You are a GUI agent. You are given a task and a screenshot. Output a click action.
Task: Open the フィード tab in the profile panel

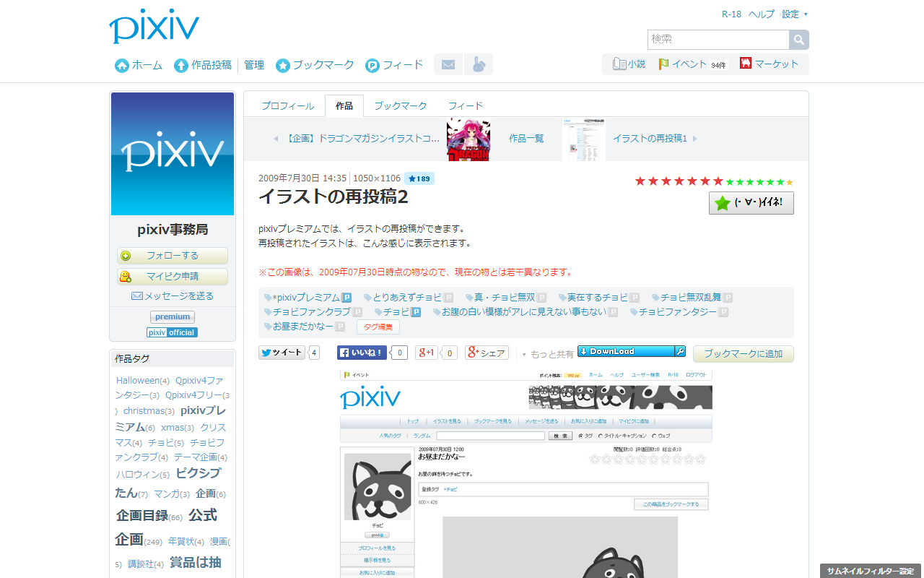click(466, 105)
